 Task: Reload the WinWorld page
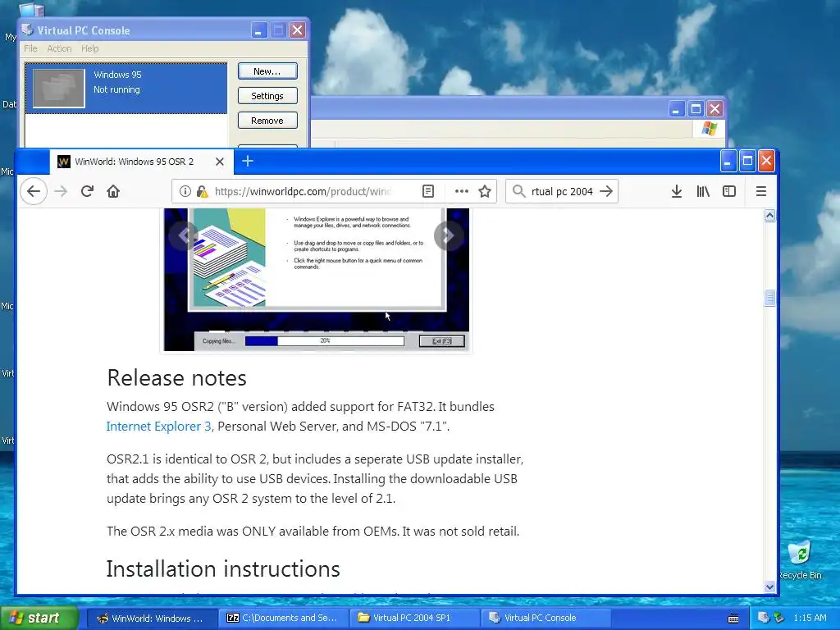87,191
